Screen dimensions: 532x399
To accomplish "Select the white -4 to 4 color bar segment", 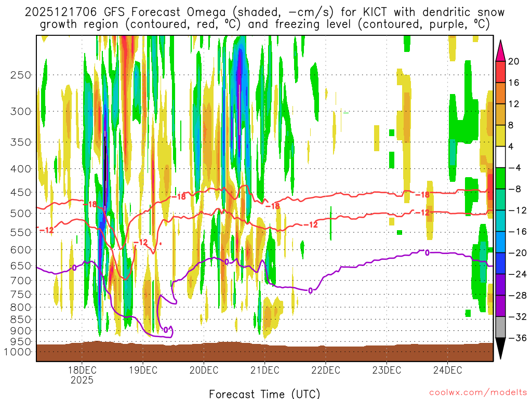I will pos(500,157).
